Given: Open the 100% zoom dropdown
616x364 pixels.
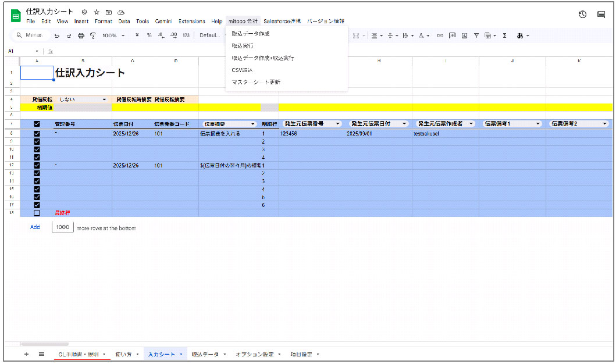Looking at the screenshot, I should 113,35.
